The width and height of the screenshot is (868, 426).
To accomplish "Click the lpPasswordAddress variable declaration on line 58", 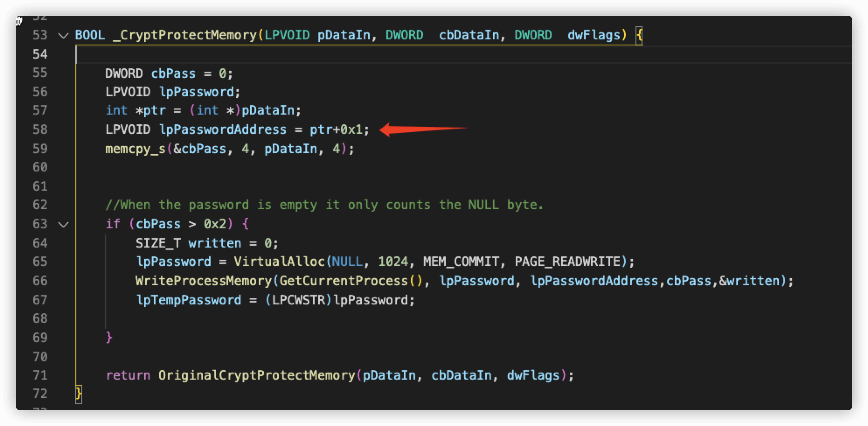I will 223,129.
